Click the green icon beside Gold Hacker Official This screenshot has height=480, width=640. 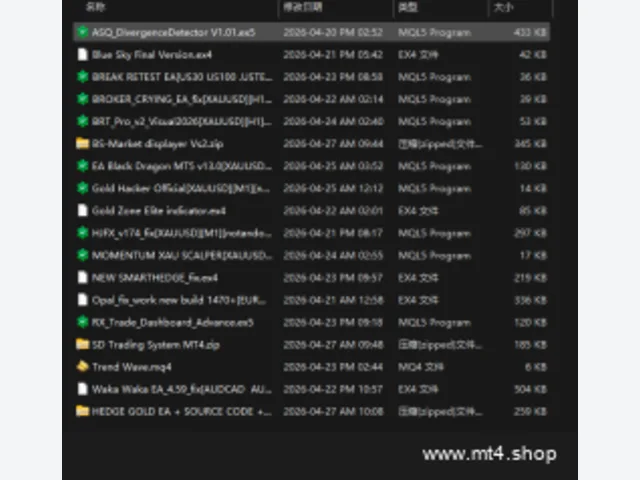[x=82, y=188]
